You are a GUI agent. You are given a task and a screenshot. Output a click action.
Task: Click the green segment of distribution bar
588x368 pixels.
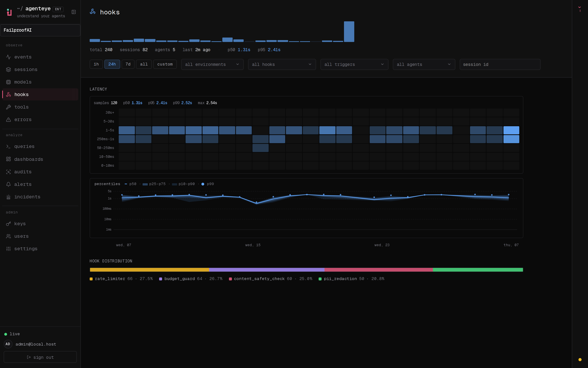pyautogui.click(x=478, y=270)
